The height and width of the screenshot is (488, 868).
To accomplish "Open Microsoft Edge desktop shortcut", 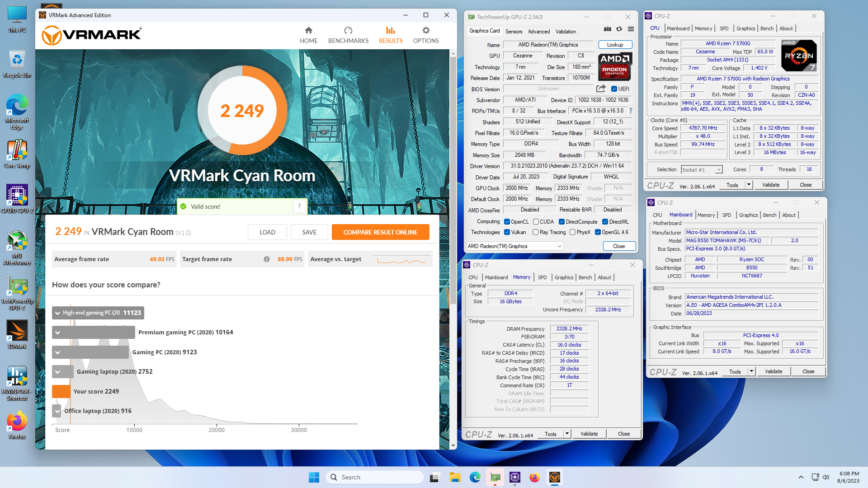I will click(x=17, y=112).
